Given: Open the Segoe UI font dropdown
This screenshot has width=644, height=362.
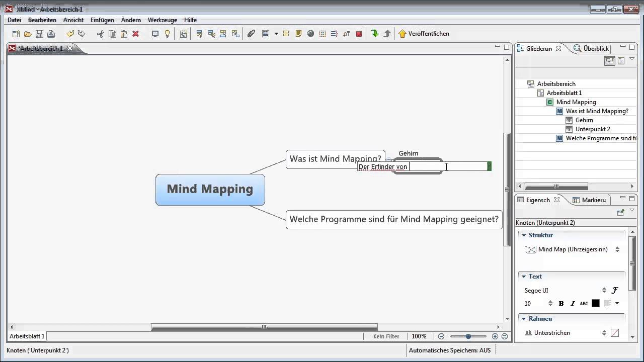Looking at the screenshot, I should (x=604, y=291).
